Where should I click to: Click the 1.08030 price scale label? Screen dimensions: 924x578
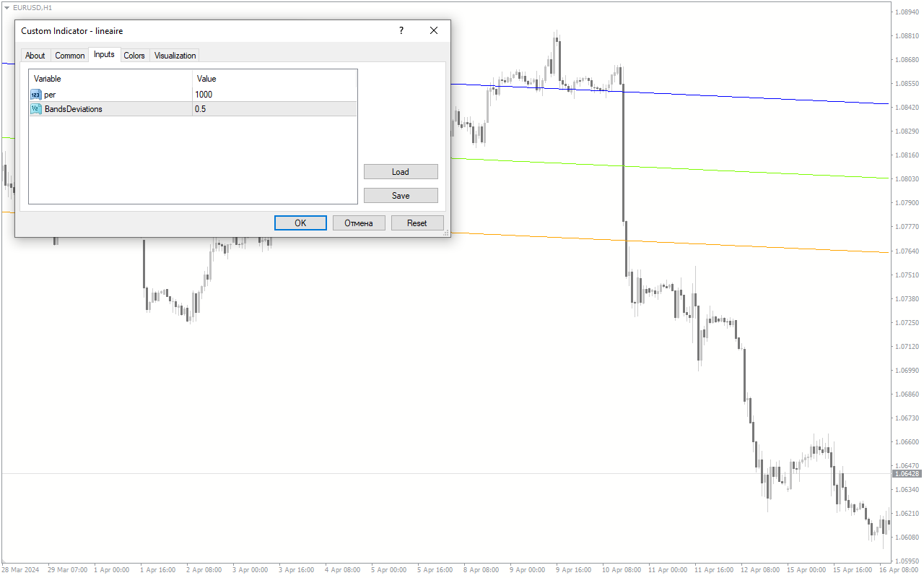click(x=907, y=179)
